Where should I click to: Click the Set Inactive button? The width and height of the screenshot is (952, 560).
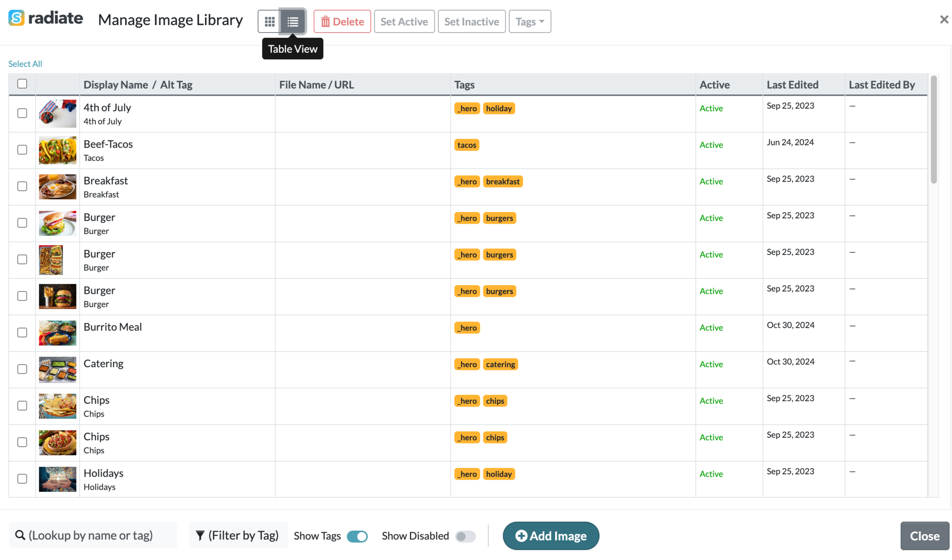coord(471,22)
